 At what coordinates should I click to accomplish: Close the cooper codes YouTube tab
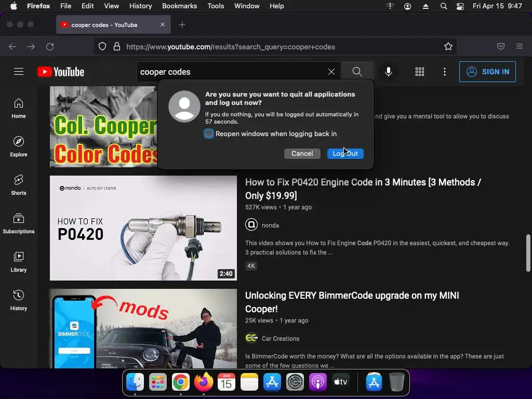point(163,24)
